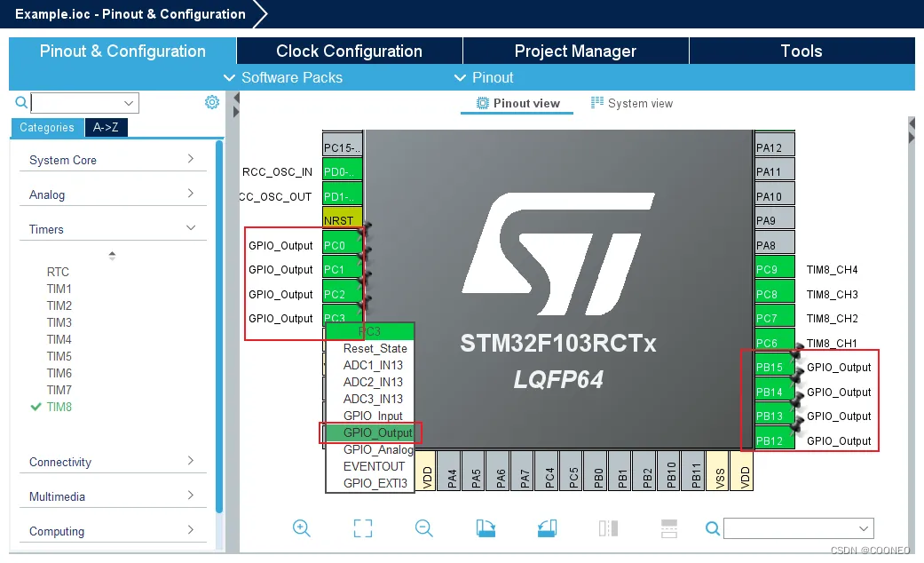Click pin PC9 on the chip

(775, 269)
